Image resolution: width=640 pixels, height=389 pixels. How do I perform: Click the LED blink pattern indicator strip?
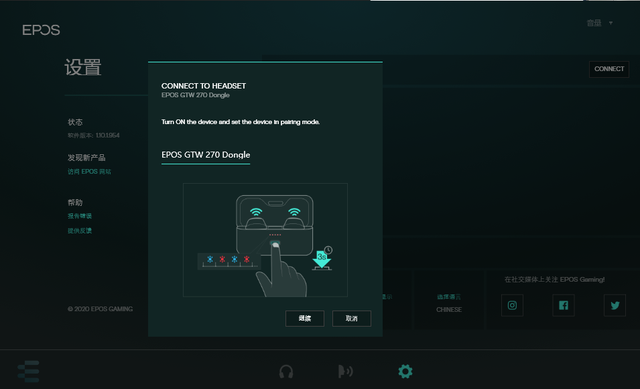229,260
